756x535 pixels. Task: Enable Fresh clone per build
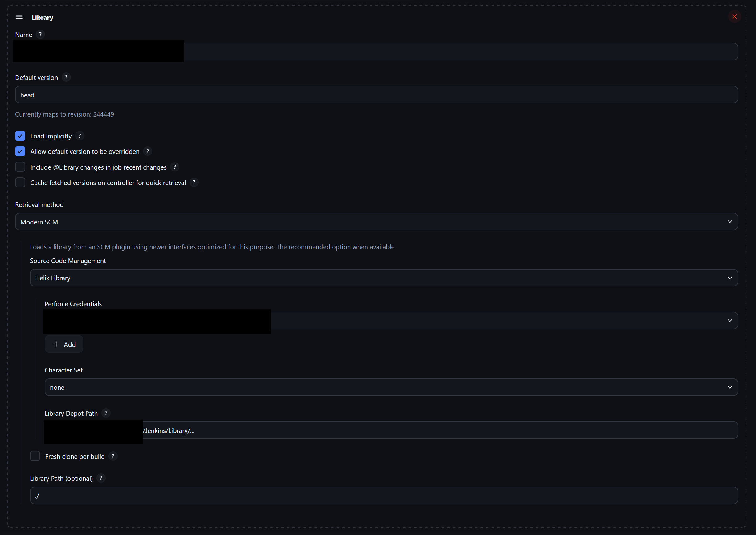35,456
